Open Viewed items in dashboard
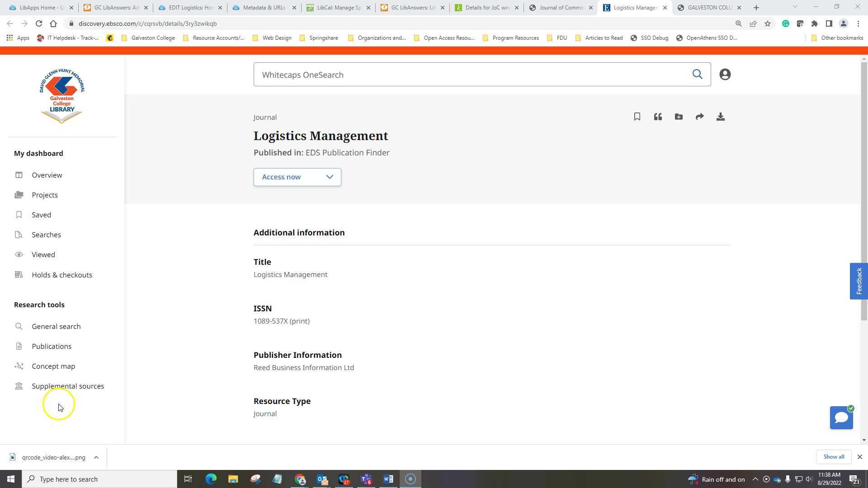The height and width of the screenshot is (488, 868). [x=43, y=254]
